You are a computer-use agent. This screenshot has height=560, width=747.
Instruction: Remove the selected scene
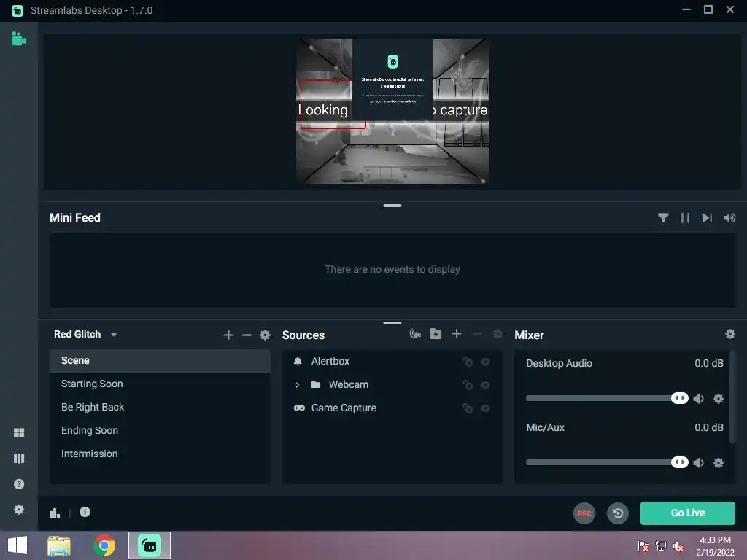247,335
